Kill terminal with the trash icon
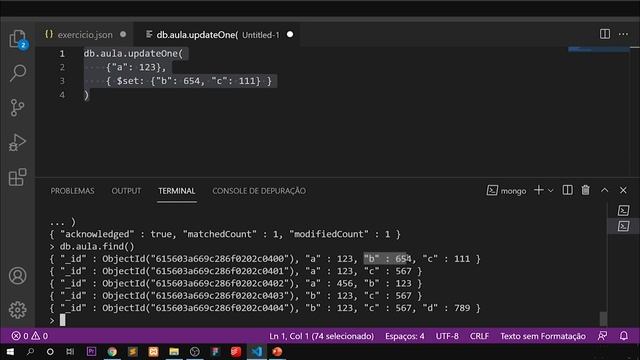640x360 pixels. pyautogui.click(x=586, y=190)
